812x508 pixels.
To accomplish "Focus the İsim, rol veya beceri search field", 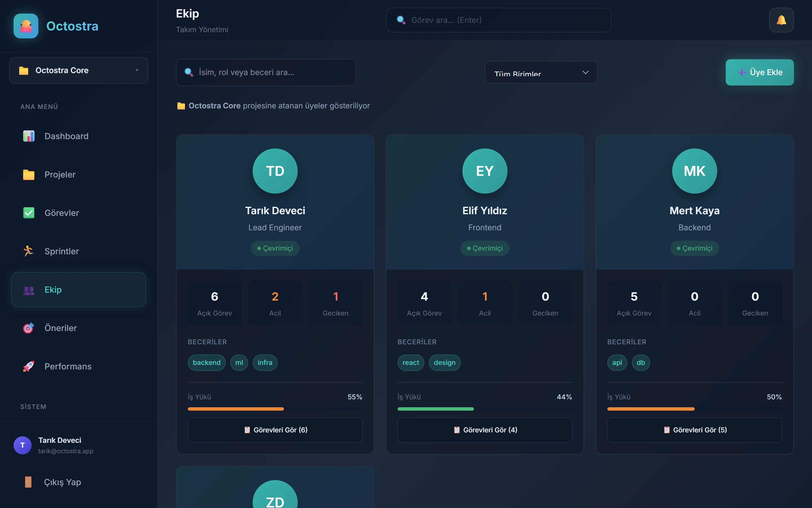I will point(266,72).
